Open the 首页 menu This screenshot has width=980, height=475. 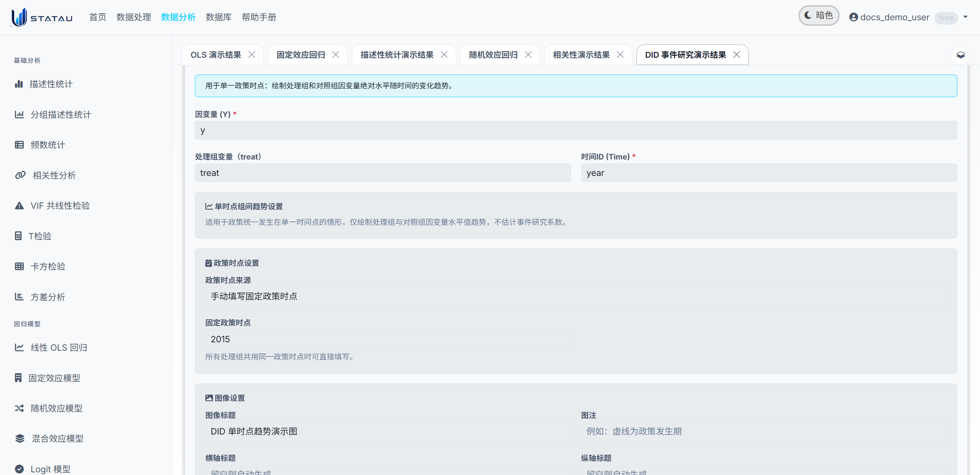[x=98, y=17]
